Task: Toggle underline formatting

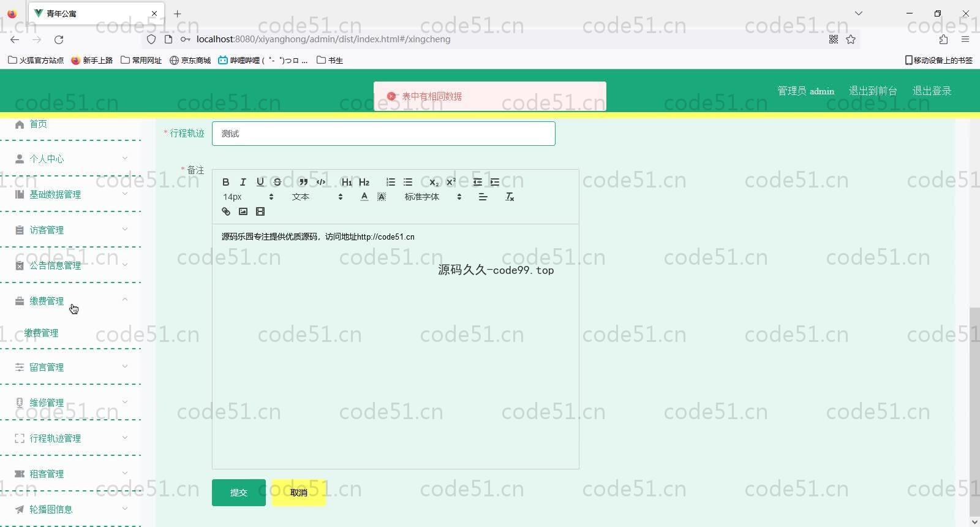Action: tap(260, 182)
